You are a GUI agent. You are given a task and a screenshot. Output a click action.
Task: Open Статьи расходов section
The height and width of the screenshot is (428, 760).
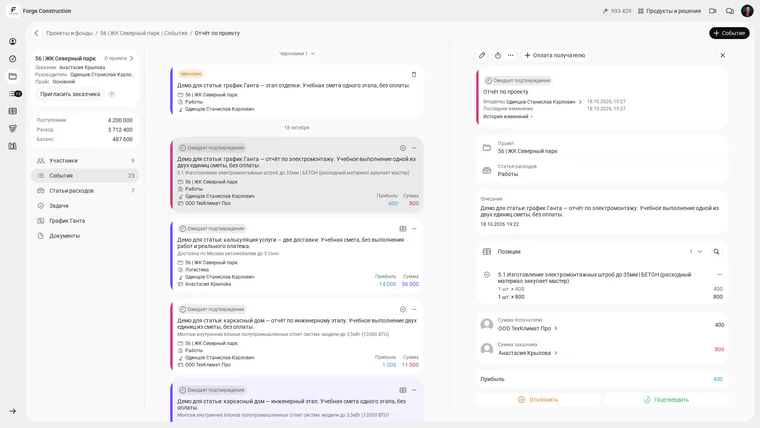(x=85, y=190)
